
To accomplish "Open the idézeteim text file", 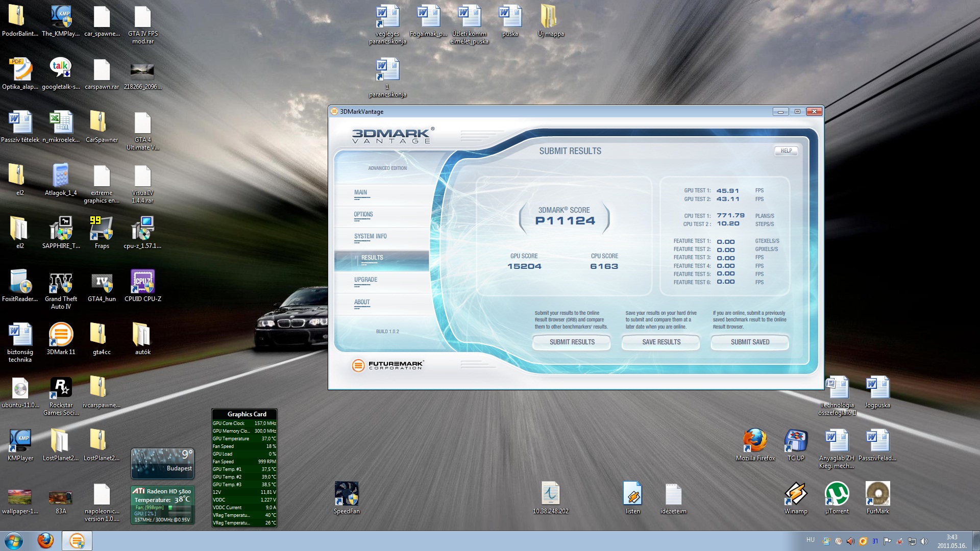I will point(673,498).
